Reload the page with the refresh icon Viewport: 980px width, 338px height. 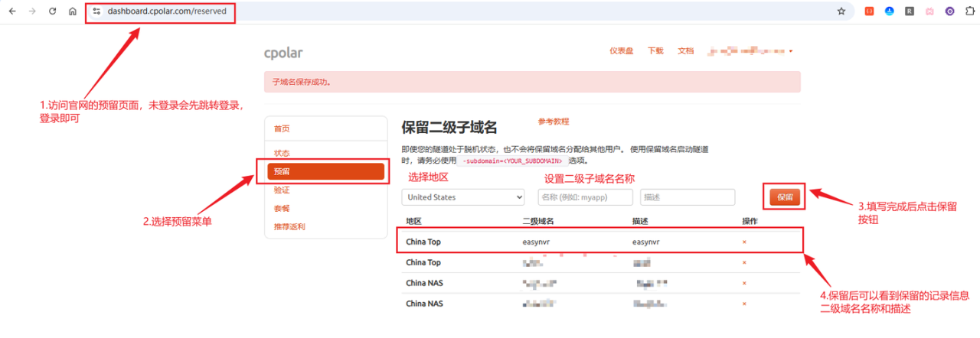tap(52, 11)
